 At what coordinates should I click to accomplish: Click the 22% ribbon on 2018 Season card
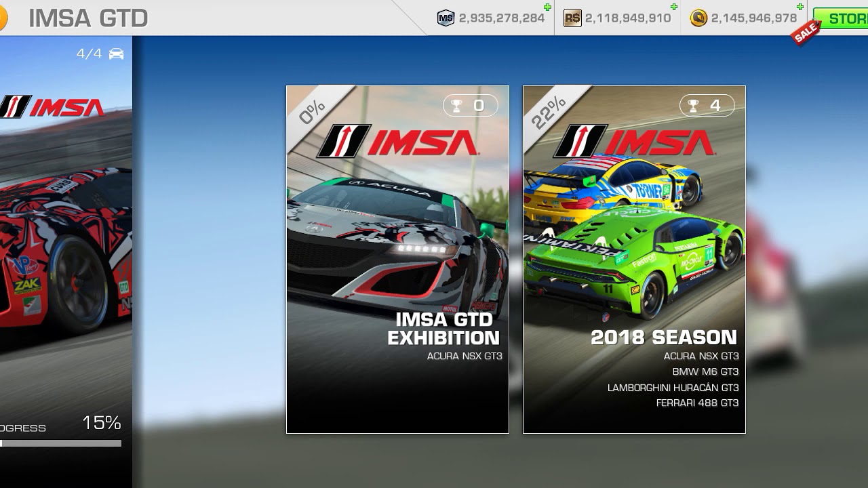point(549,111)
